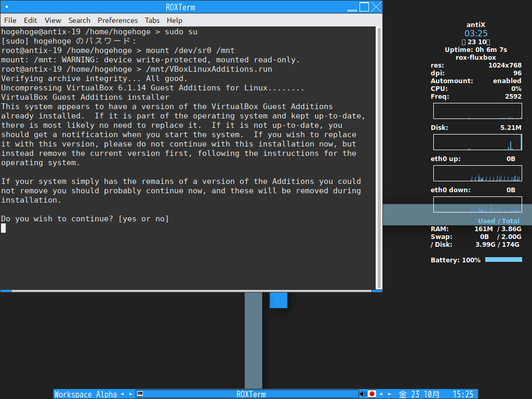Image resolution: width=532 pixels, height=399 pixels.
Task: Click the left arrow next to the tray
Action: (381, 394)
